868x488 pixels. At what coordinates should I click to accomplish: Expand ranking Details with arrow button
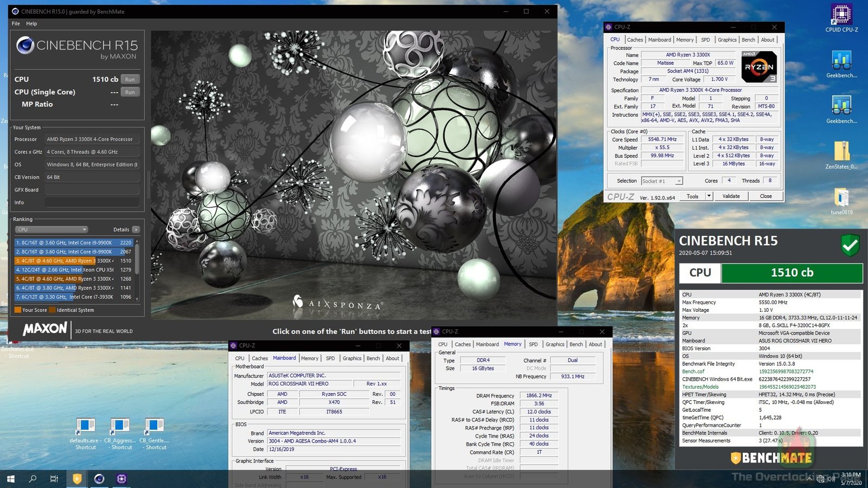(x=136, y=229)
